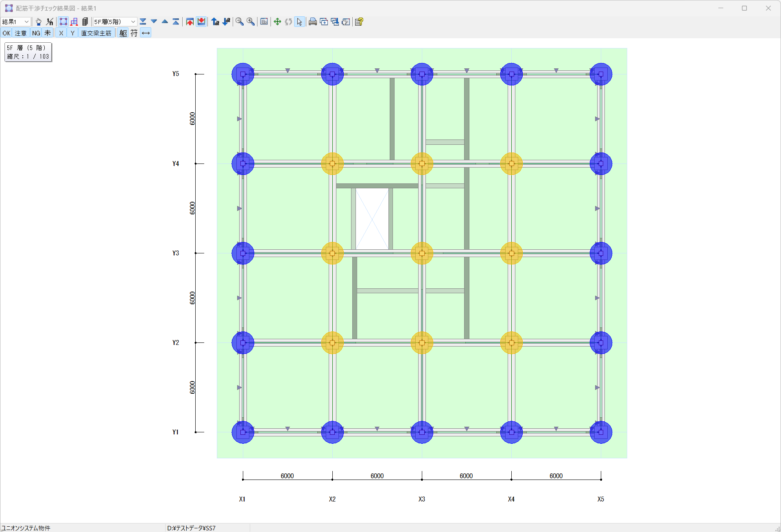Image resolution: width=781 pixels, height=532 pixels.
Task: Click the green move arrows icon
Action: pos(277,22)
